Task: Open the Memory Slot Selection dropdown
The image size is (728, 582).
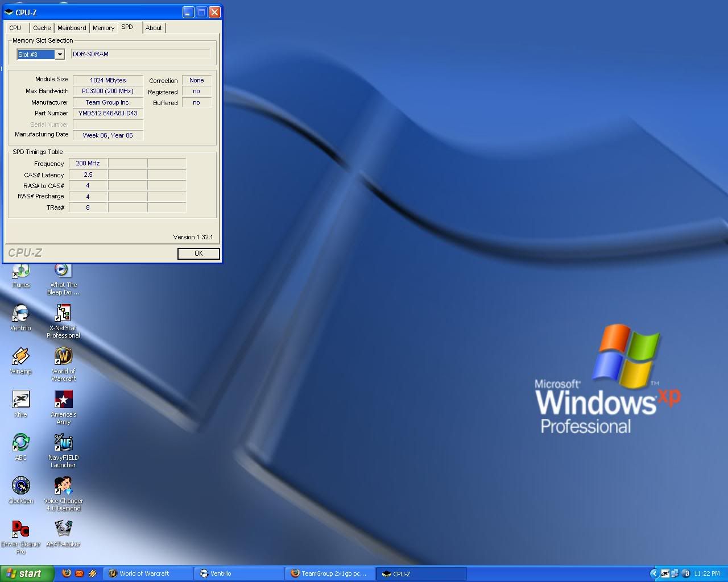Action: (x=59, y=55)
